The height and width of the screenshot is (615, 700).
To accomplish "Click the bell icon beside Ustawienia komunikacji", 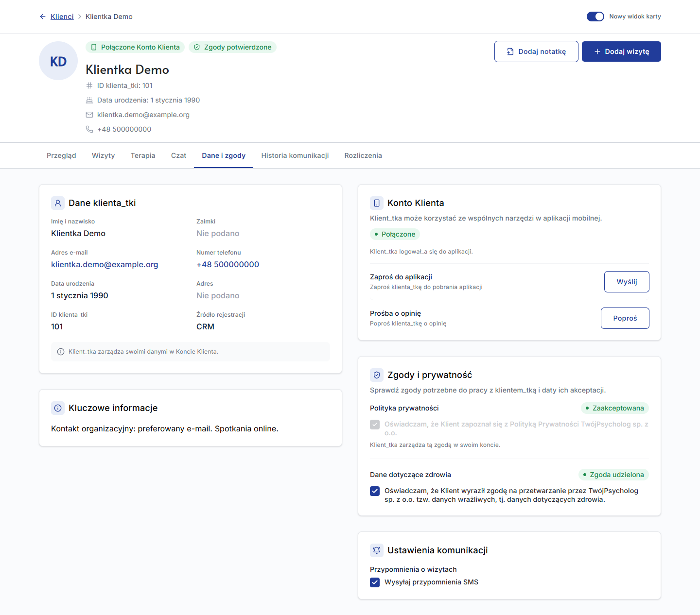I will coord(377,550).
